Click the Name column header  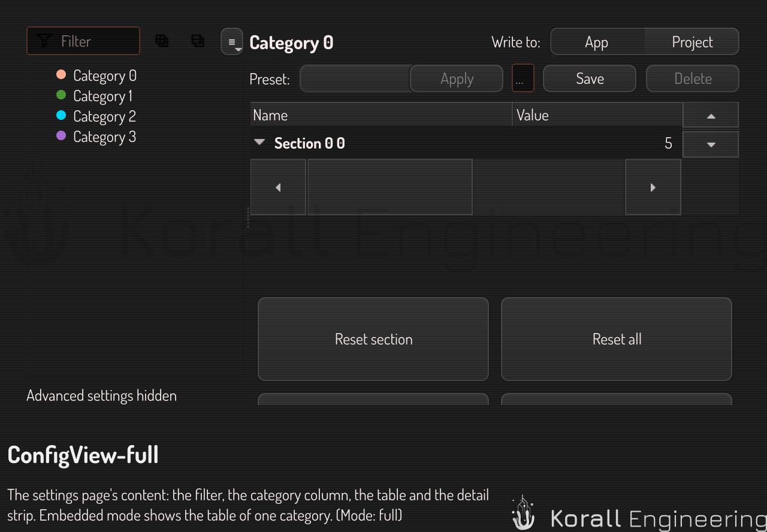[x=381, y=115]
